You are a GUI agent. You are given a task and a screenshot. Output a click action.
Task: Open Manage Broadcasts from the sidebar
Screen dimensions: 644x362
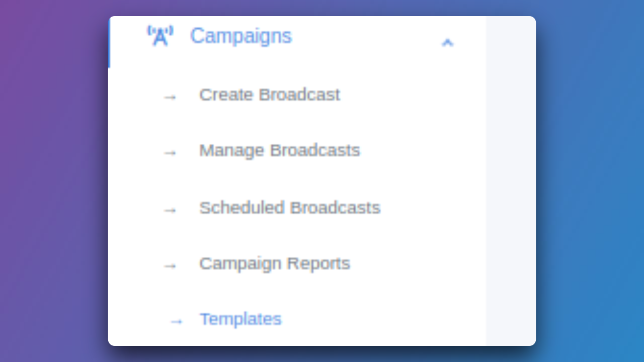pyautogui.click(x=280, y=151)
